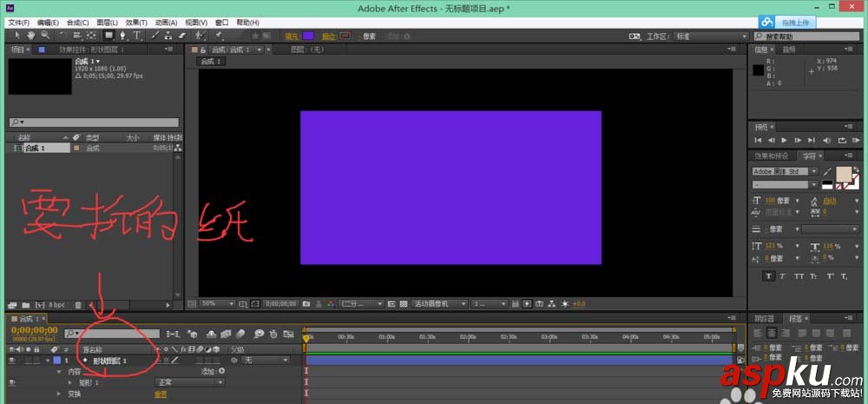Select the Clone Stamp tool

click(x=168, y=36)
